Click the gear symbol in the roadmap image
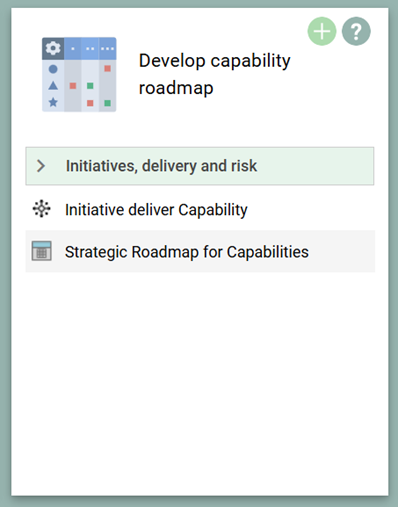Screen dimensions: 398x507 tap(53, 48)
